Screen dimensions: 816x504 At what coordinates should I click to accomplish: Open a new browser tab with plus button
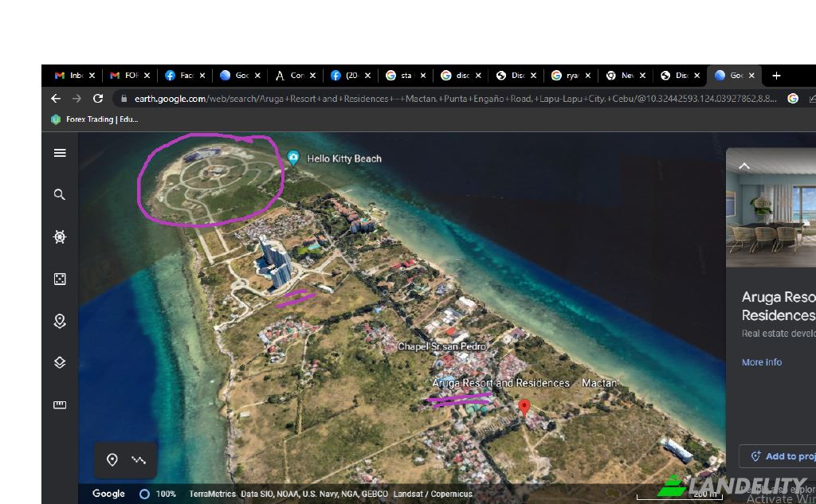pyautogui.click(x=776, y=76)
